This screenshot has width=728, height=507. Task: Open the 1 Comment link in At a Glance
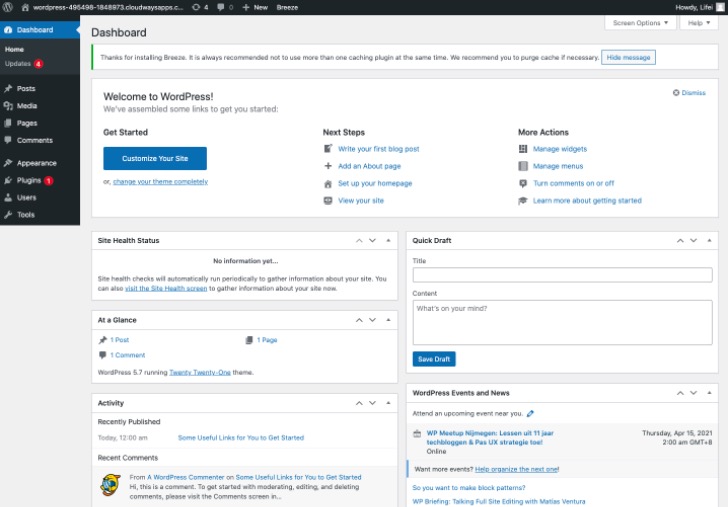pos(128,355)
